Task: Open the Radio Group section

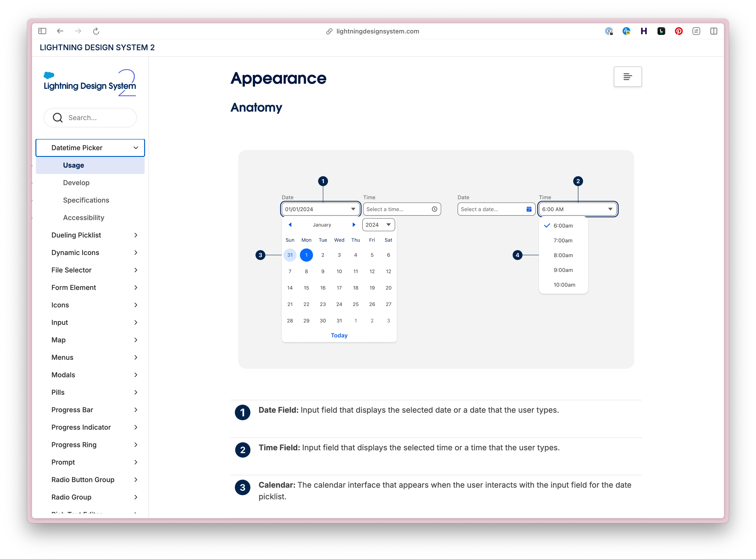Action: 90,497
